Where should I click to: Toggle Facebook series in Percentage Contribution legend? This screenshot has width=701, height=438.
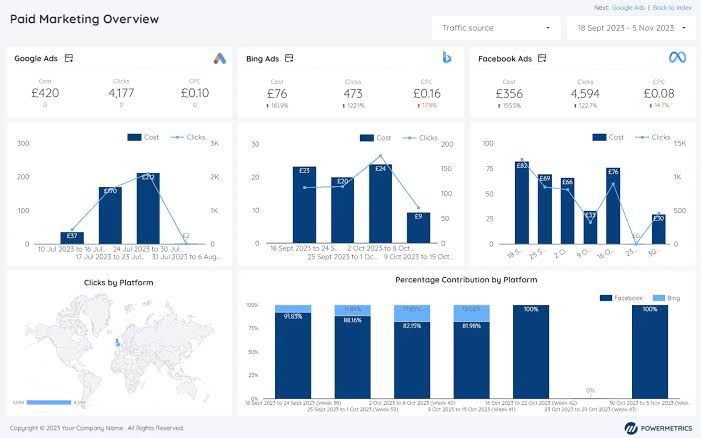pos(621,298)
